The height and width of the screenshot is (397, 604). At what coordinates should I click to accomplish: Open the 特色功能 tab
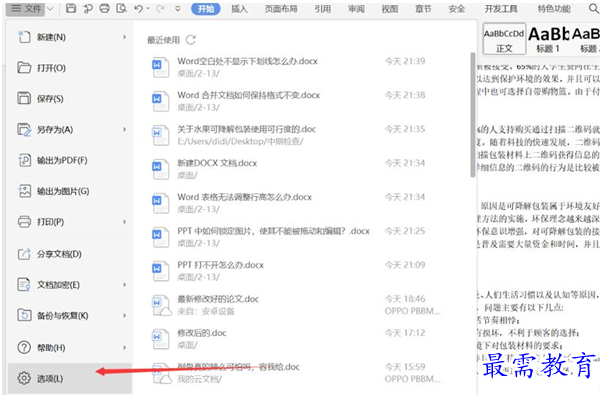554,8
